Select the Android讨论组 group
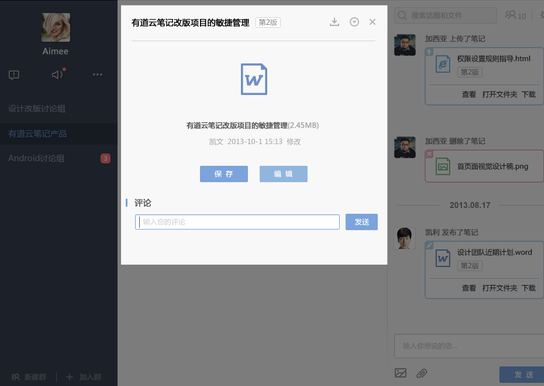This screenshot has height=386, width=544. coord(58,158)
